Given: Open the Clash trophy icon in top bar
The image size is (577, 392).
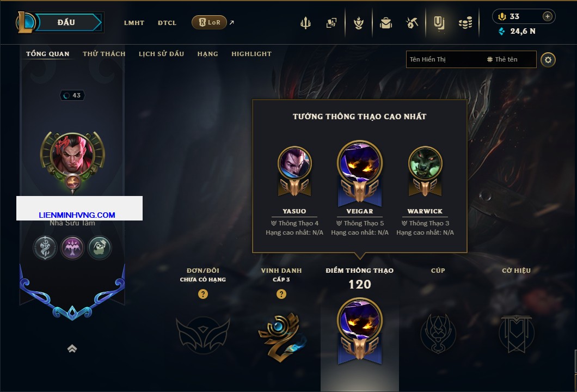Looking at the screenshot, I should (x=305, y=23).
